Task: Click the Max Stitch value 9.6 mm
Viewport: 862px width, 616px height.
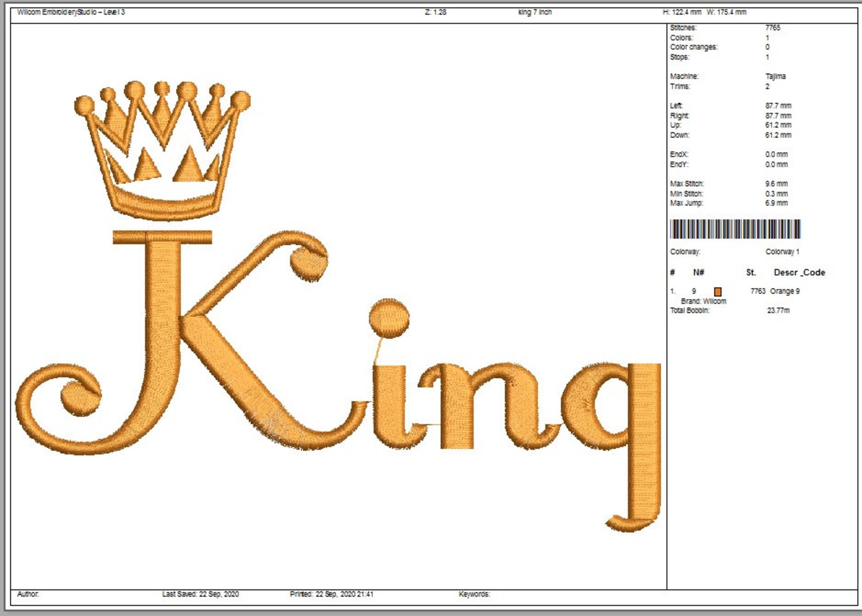Action: tap(777, 184)
